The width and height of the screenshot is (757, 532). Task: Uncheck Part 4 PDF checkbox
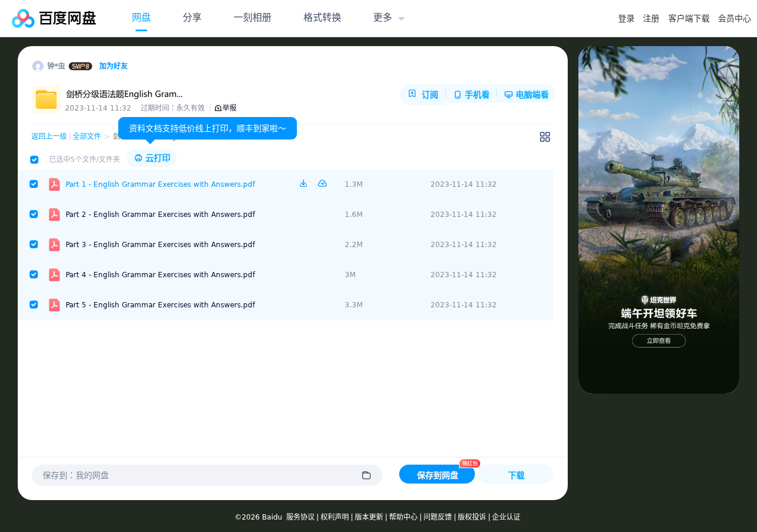(x=34, y=274)
